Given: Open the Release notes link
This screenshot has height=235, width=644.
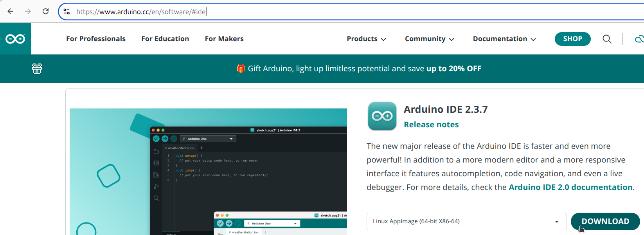Looking at the screenshot, I should (431, 125).
